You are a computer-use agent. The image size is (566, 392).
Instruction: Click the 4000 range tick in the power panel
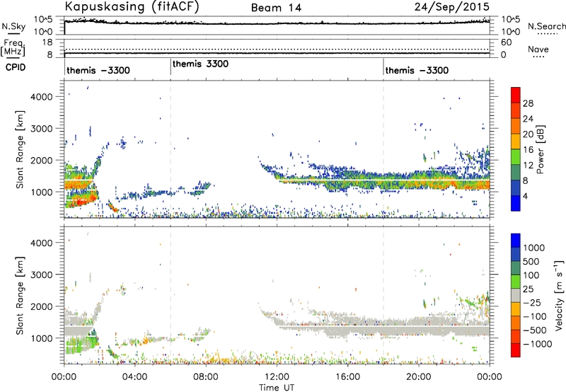[x=42, y=97]
